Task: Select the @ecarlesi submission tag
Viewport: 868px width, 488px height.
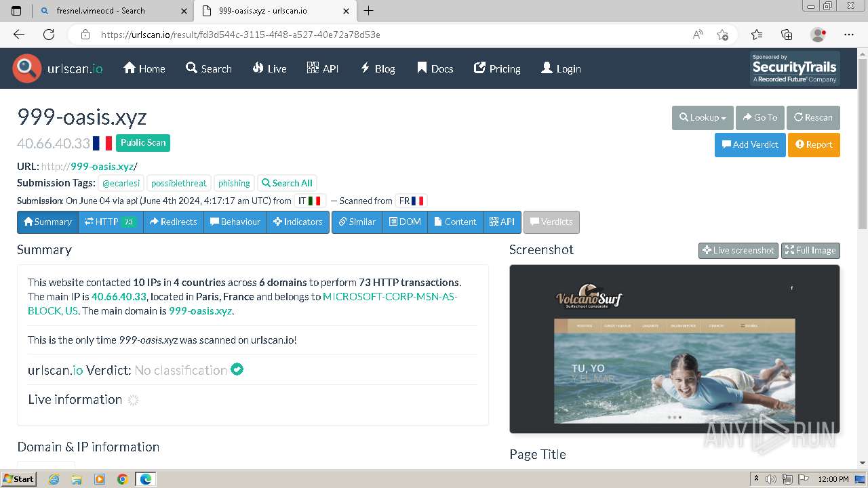Action: point(121,183)
